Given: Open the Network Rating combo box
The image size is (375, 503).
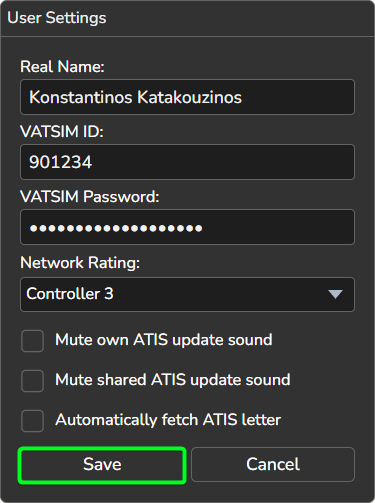Looking at the screenshot, I should [x=187, y=294].
